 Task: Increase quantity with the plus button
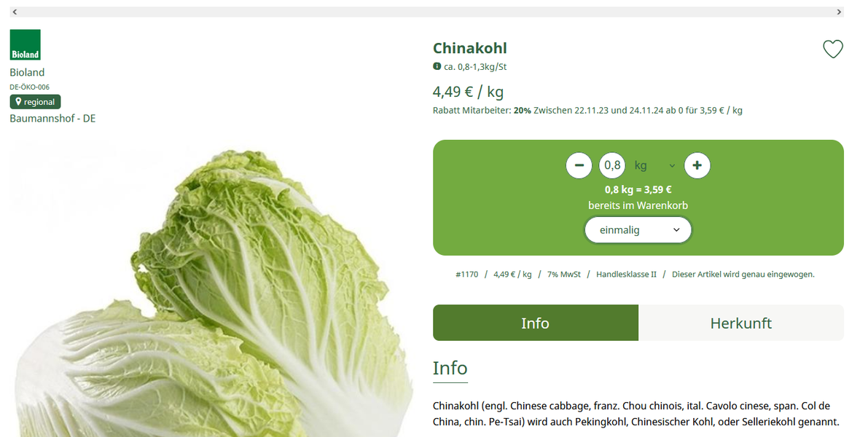pos(697,165)
